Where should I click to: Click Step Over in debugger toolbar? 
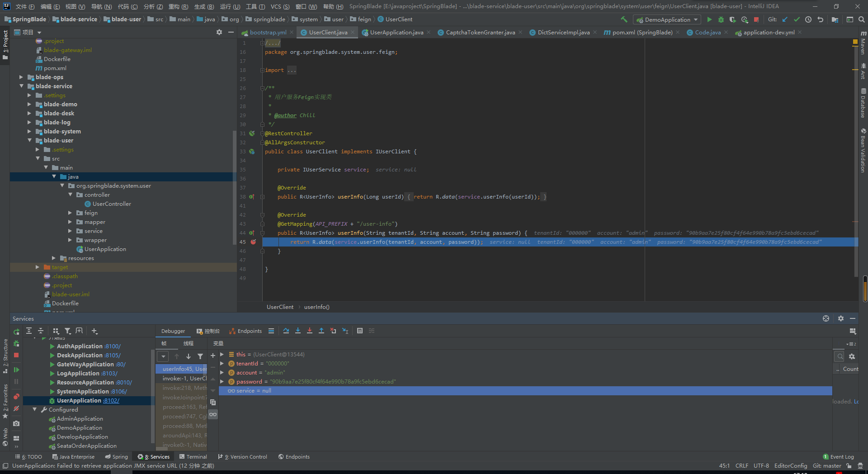[x=286, y=331]
